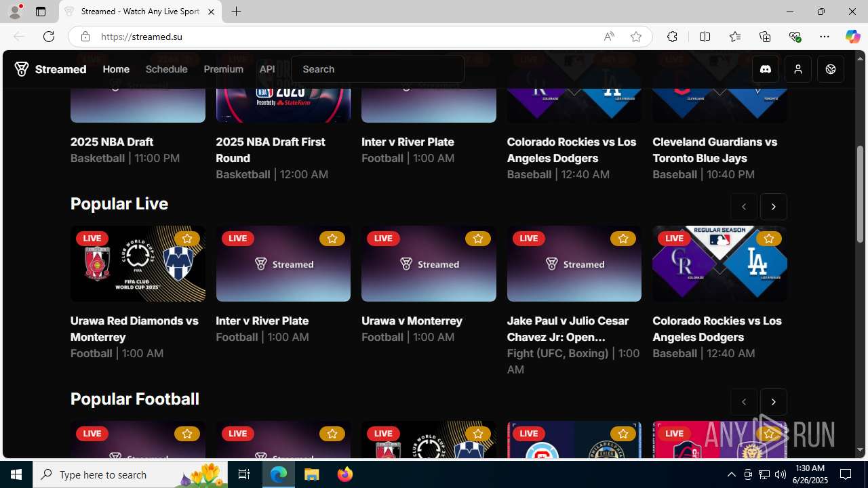868x488 pixels.
Task: Open volume control in system tray
Action: click(781, 474)
